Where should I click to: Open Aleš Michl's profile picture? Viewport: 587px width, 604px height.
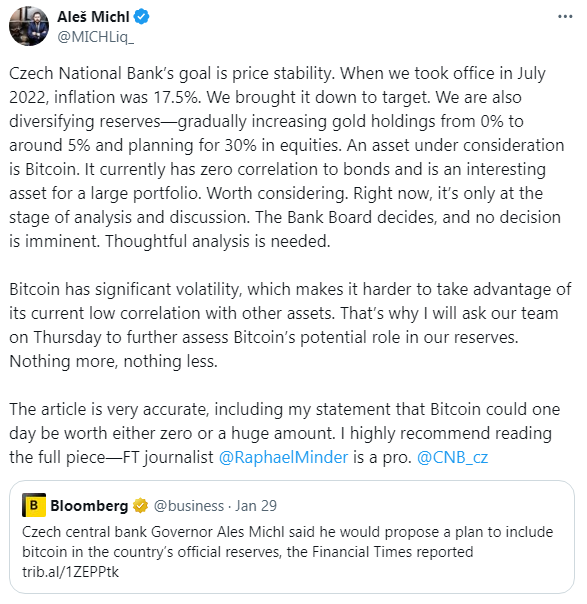(29, 26)
